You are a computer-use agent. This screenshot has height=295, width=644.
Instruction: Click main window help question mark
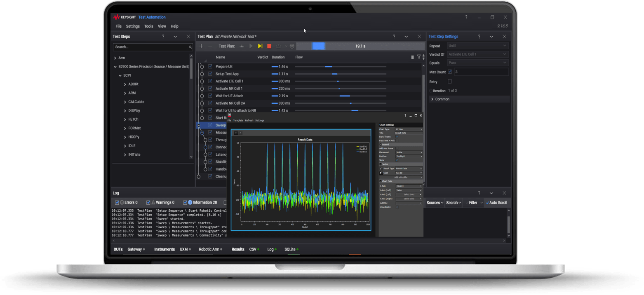(466, 17)
